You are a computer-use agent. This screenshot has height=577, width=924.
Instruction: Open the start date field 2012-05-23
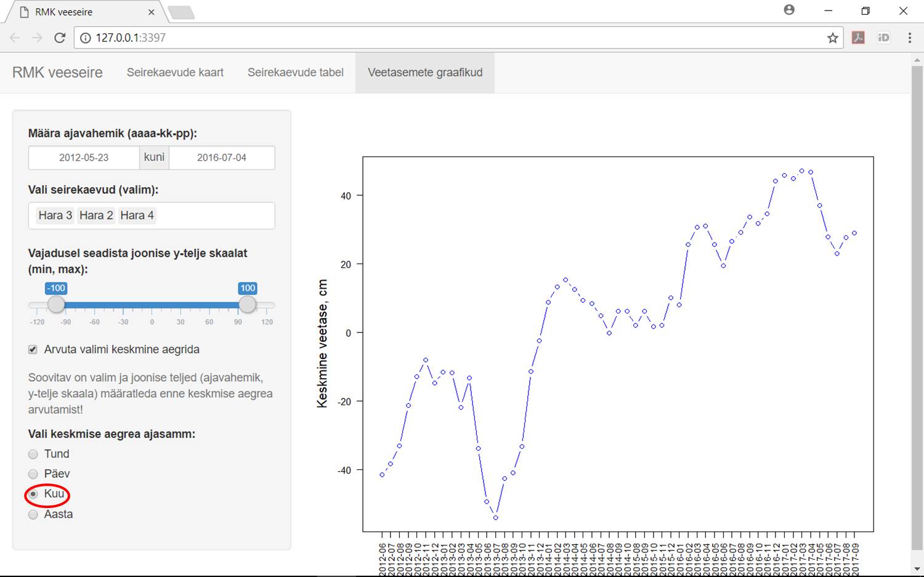[84, 158]
